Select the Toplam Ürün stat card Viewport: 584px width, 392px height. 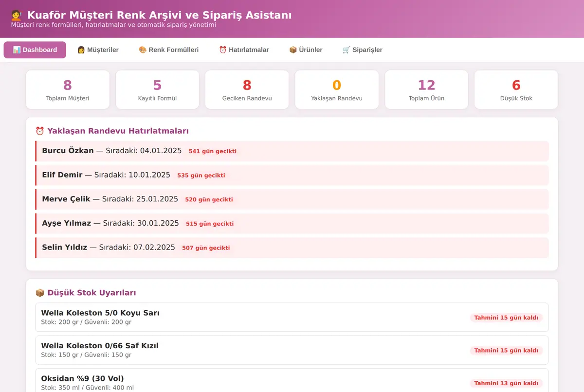pyautogui.click(x=426, y=89)
